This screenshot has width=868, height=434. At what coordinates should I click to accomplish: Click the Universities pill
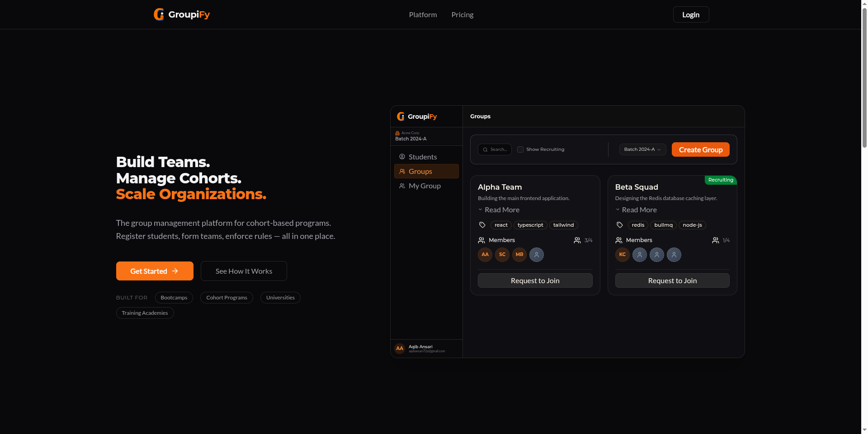[x=280, y=298]
